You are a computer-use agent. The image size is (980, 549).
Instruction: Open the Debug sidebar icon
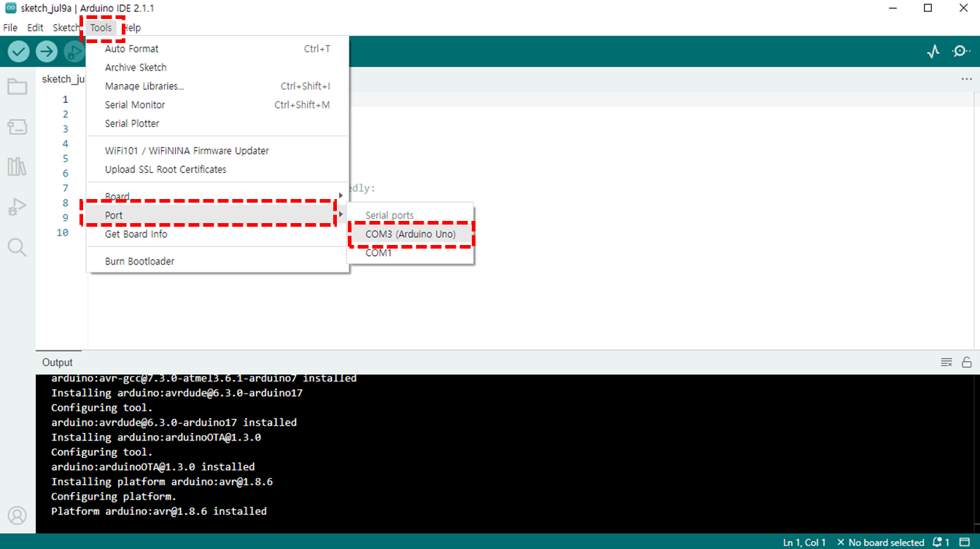tap(17, 207)
